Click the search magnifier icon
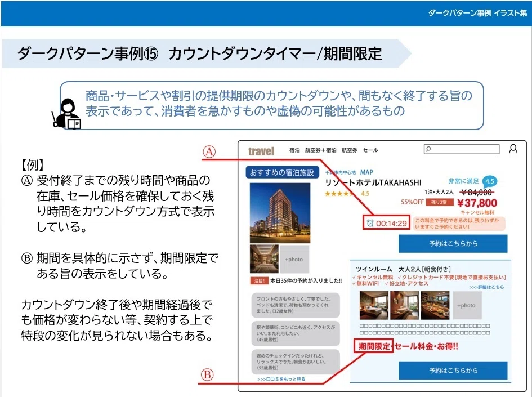532x397 pixels. tap(428, 149)
